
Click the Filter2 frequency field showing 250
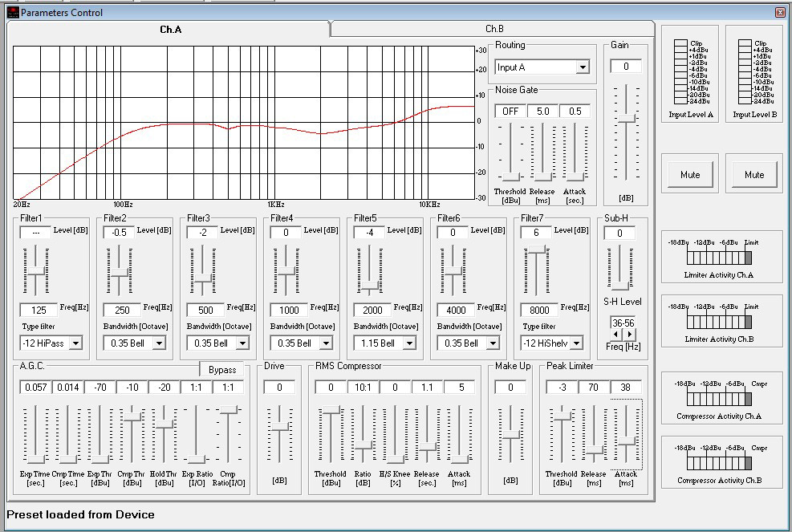click(122, 310)
